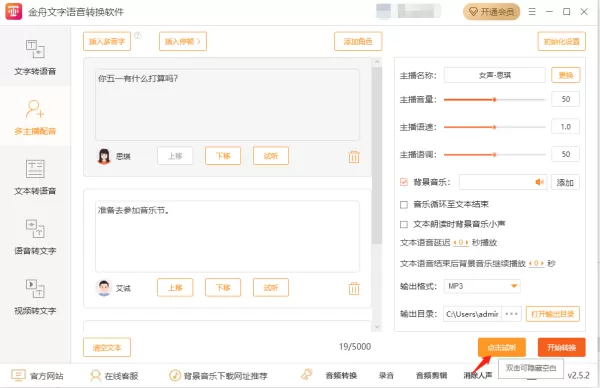Click 添加 to add background music

pos(565,183)
